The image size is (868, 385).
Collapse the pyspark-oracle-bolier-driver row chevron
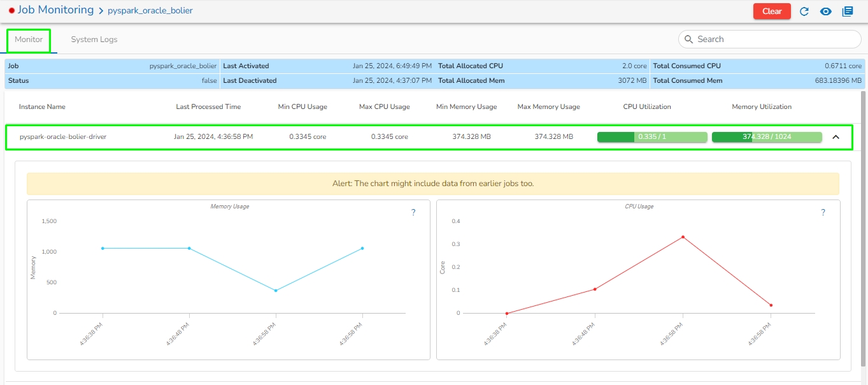(836, 137)
